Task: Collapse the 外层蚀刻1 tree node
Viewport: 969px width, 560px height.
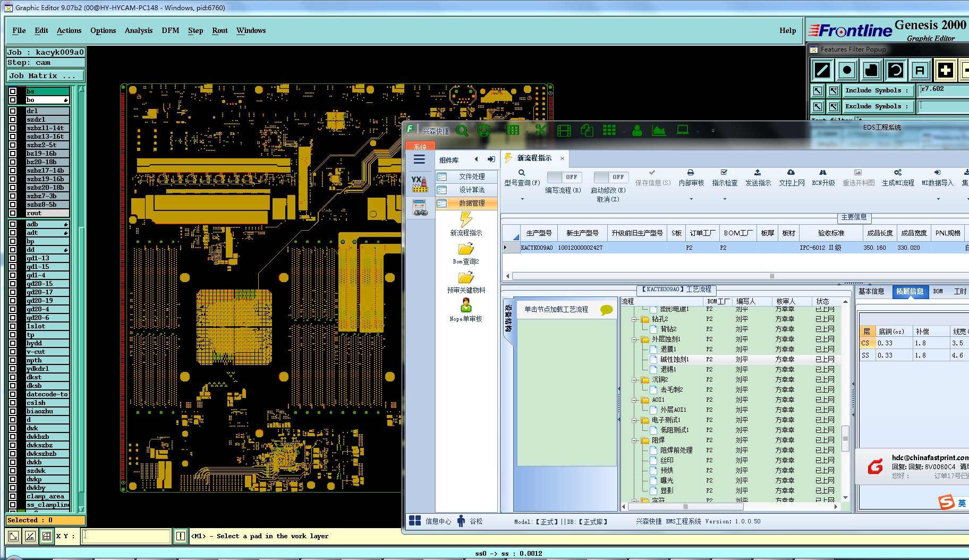Action: [634, 339]
